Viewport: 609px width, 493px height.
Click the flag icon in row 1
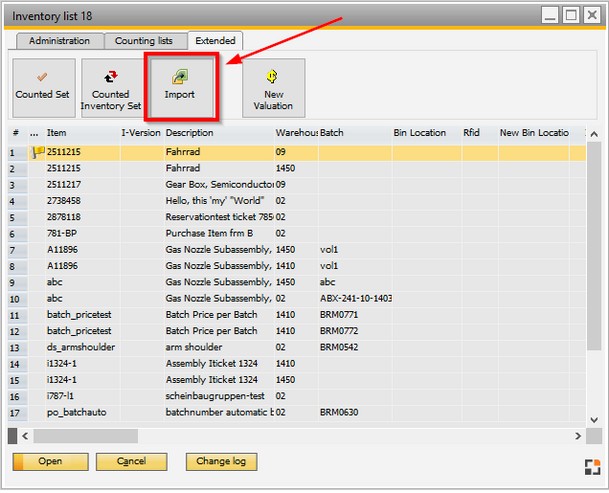[x=38, y=152]
